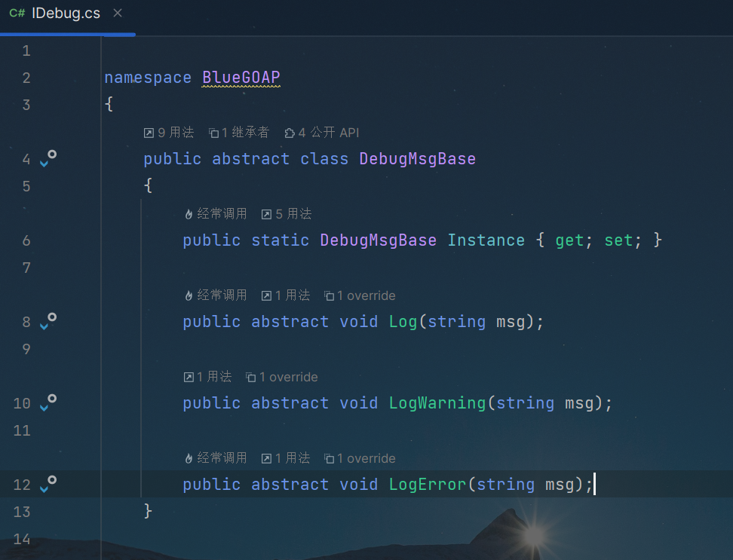733x560 pixels.
Task: Close the IDebug.cs tab
Action: coord(118,14)
